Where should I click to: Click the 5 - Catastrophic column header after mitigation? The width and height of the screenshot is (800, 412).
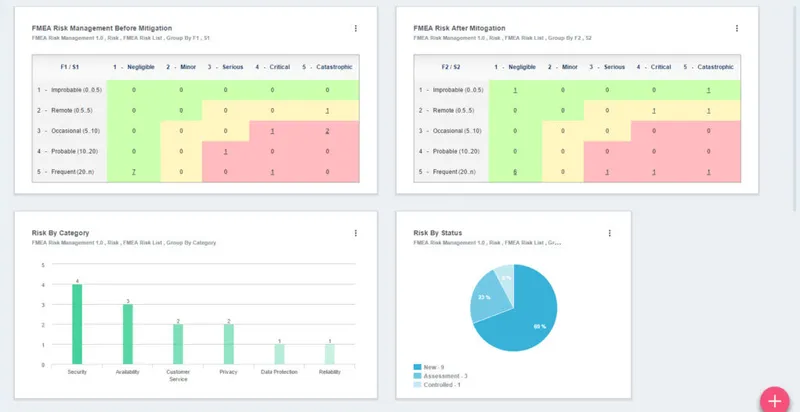point(708,67)
